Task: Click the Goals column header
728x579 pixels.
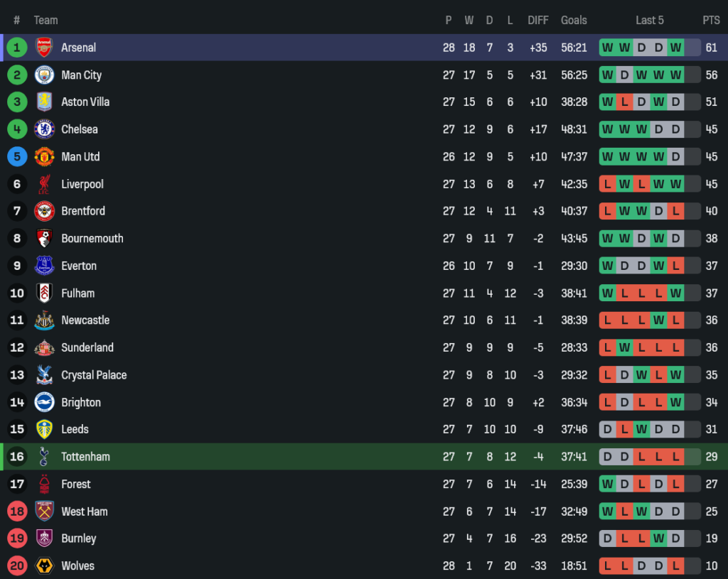Action: point(574,20)
